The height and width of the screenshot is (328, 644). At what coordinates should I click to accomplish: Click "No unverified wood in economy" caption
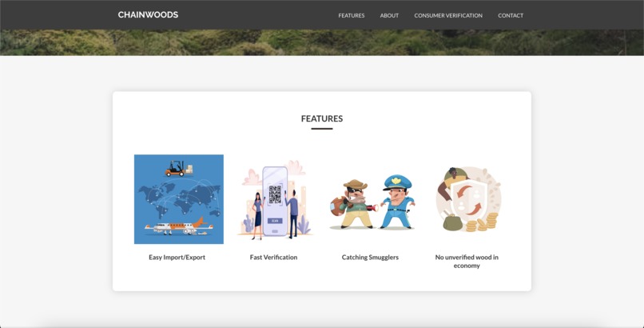[467, 262]
